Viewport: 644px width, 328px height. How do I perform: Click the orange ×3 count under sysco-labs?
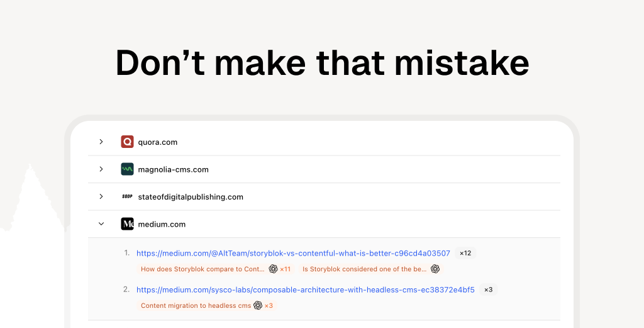point(269,306)
